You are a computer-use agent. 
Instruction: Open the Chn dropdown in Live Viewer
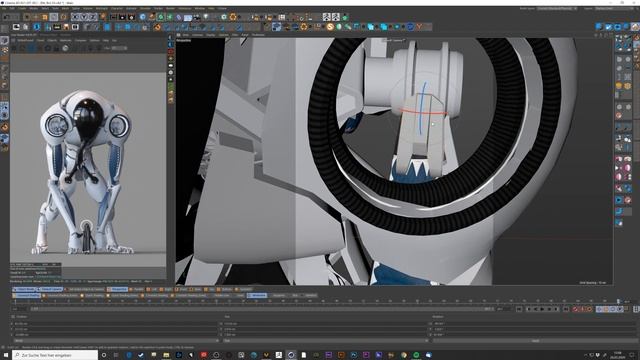tap(119, 48)
